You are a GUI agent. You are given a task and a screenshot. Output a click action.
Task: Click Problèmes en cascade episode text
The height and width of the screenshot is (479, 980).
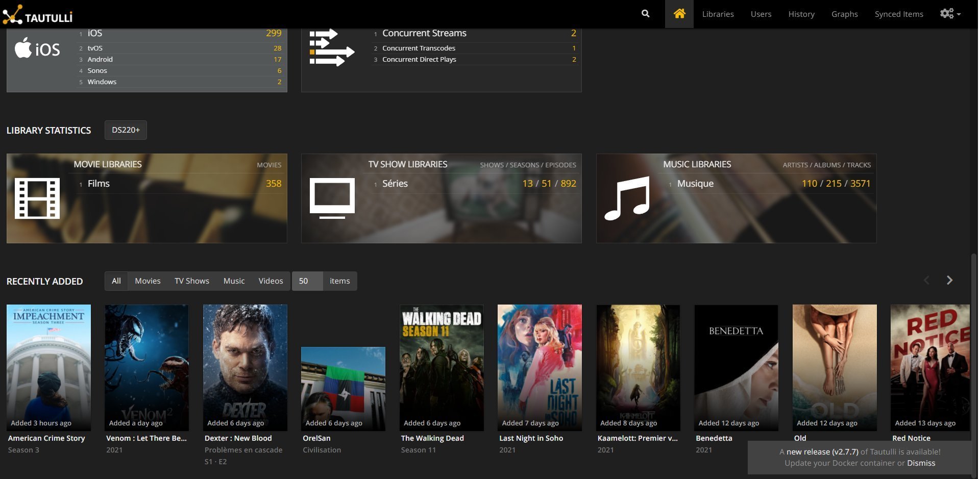point(243,450)
